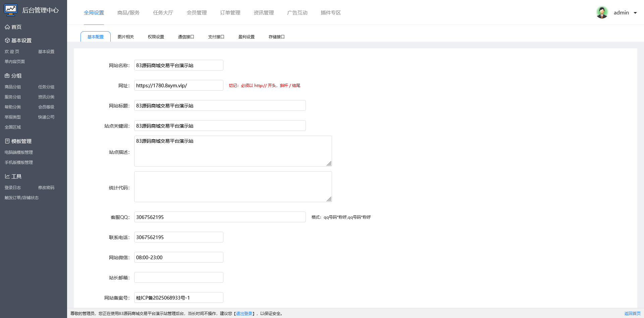
Task: Open the 会员管理 top menu
Action: coord(197,13)
